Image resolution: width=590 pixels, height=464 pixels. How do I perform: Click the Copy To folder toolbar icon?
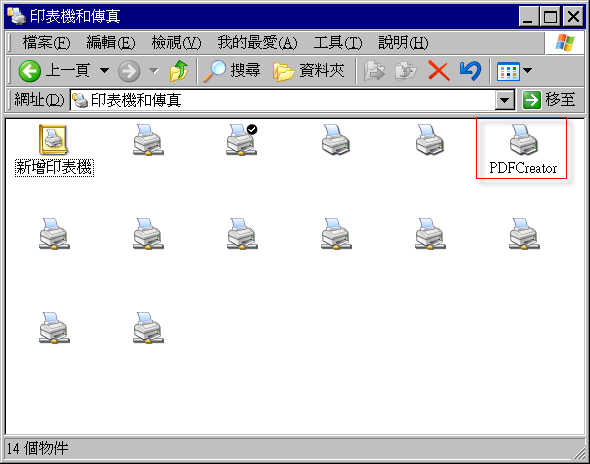click(406, 71)
